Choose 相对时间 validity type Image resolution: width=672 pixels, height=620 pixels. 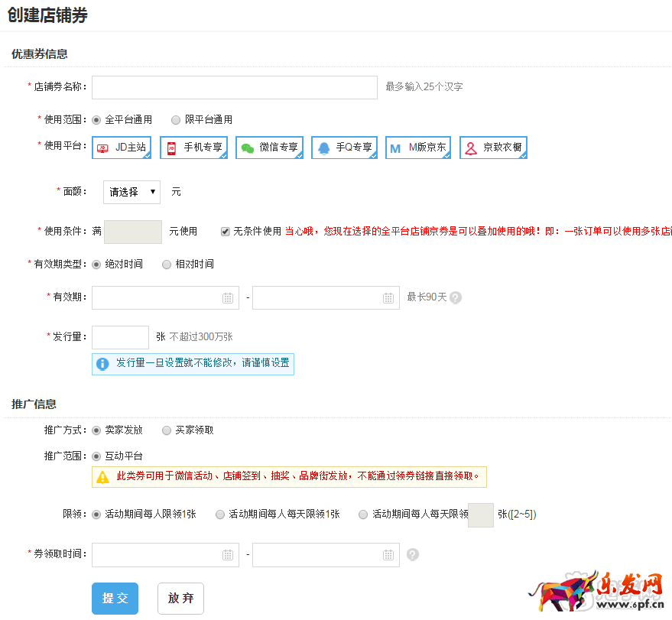click(167, 265)
